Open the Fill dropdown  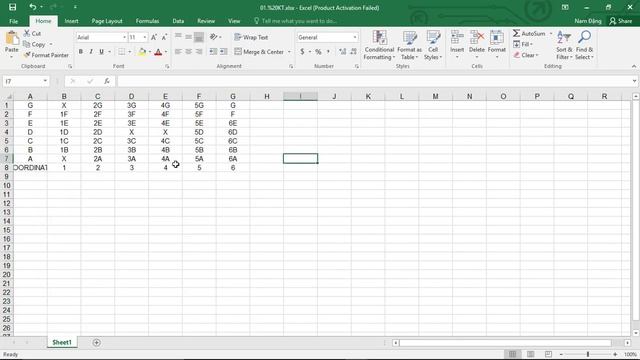point(523,44)
